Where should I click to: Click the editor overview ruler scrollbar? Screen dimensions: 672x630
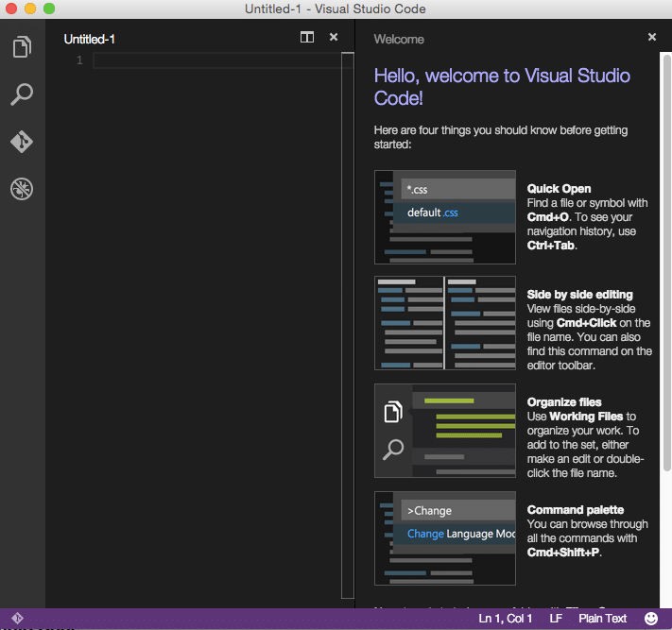(x=348, y=326)
